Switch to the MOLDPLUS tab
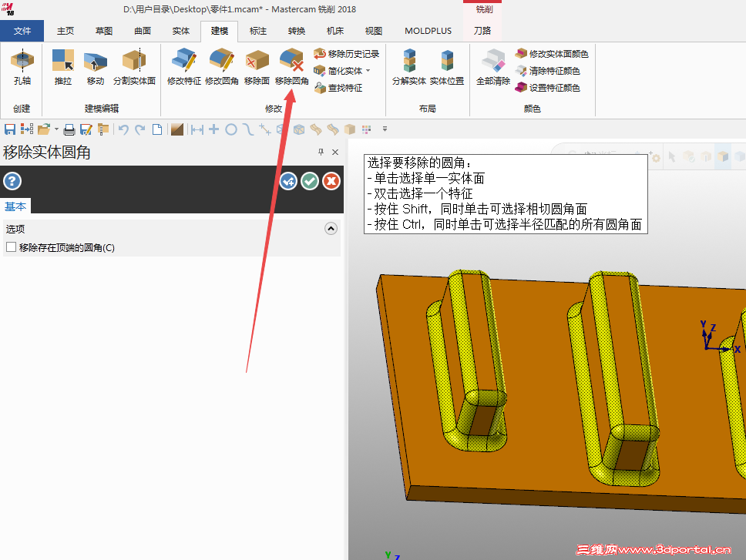 click(428, 31)
